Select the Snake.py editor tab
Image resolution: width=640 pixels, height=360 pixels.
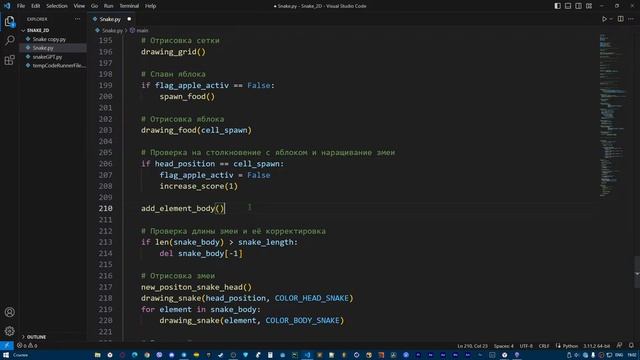point(111,19)
